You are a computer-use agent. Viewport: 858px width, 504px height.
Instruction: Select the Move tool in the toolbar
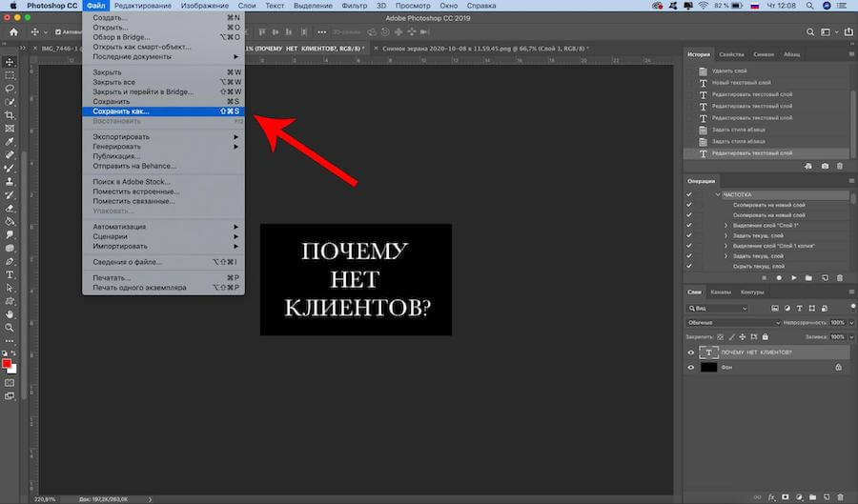[10, 60]
